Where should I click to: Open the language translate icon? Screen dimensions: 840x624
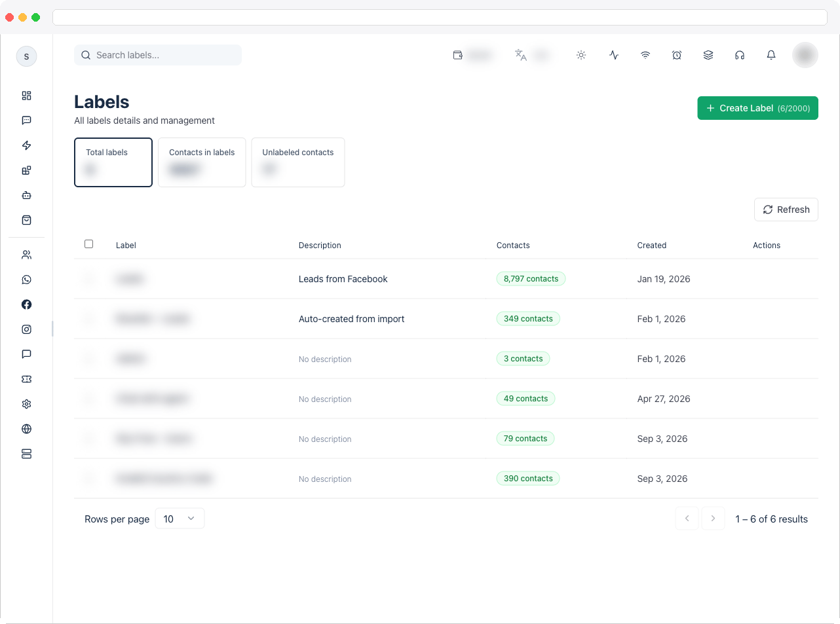(x=521, y=55)
